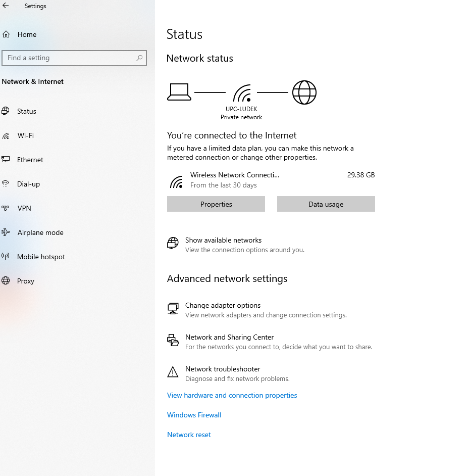Image resolution: width=469 pixels, height=476 pixels.
Task: Click the Data usage button
Action: [x=326, y=204]
